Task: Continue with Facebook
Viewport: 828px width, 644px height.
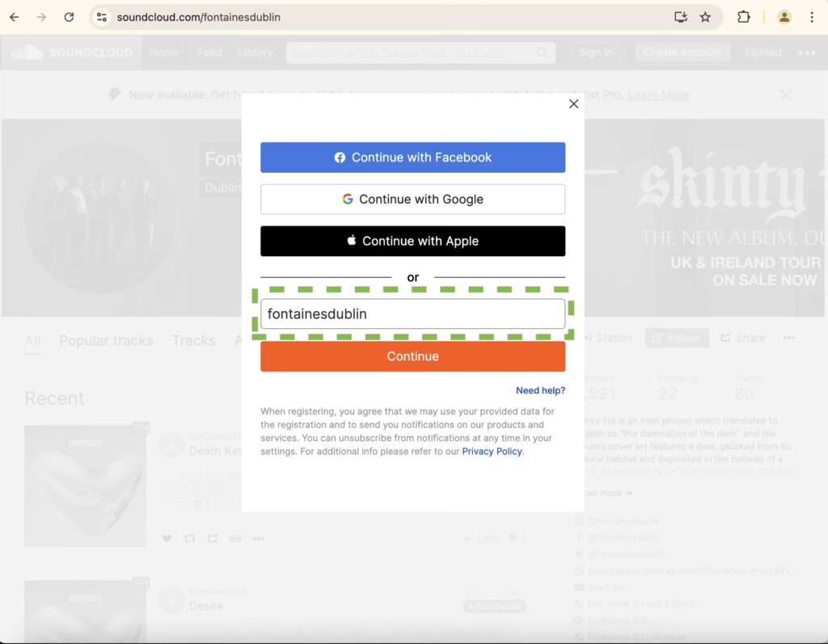Action: click(412, 158)
